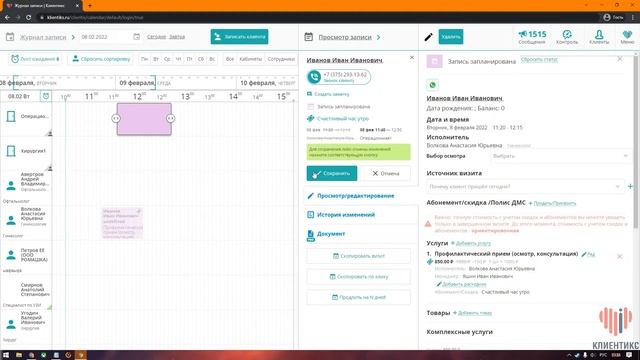
Task: Click the clock icon beside 08.02 Вт
Action: click(46, 96)
